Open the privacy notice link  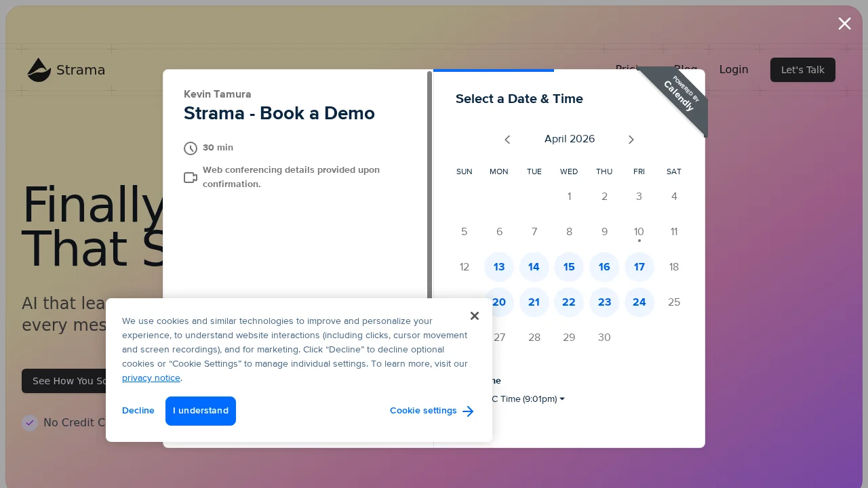pyautogui.click(x=151, y=378)
